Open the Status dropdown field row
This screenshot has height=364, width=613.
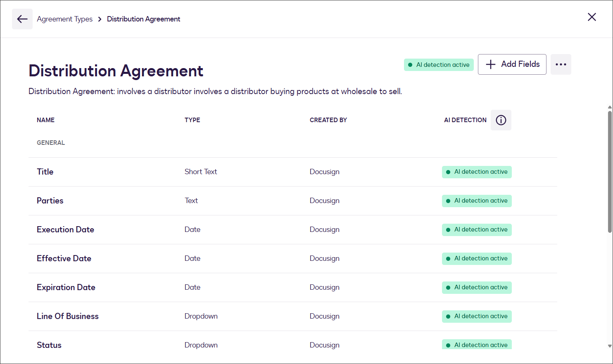[x=49, y=345]
